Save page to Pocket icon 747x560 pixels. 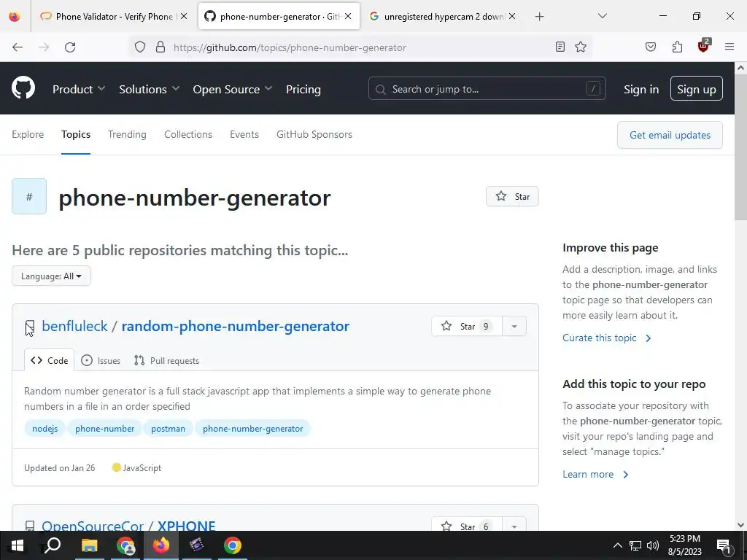coord(650,47)
